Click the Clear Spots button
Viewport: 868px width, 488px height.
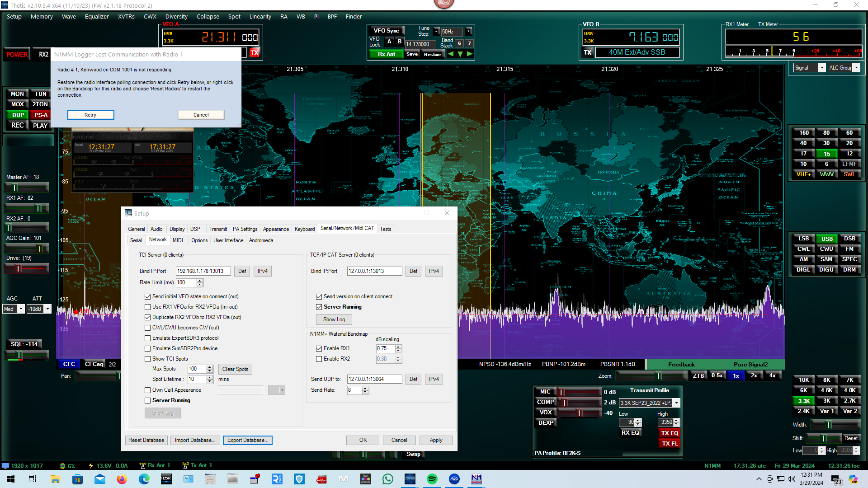coord(235,369)
